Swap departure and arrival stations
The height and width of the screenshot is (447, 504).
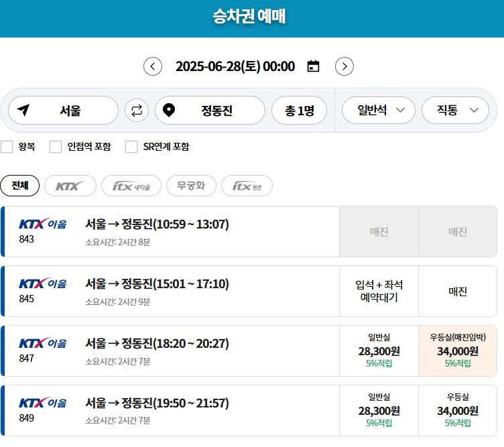[x=137, y=111]
